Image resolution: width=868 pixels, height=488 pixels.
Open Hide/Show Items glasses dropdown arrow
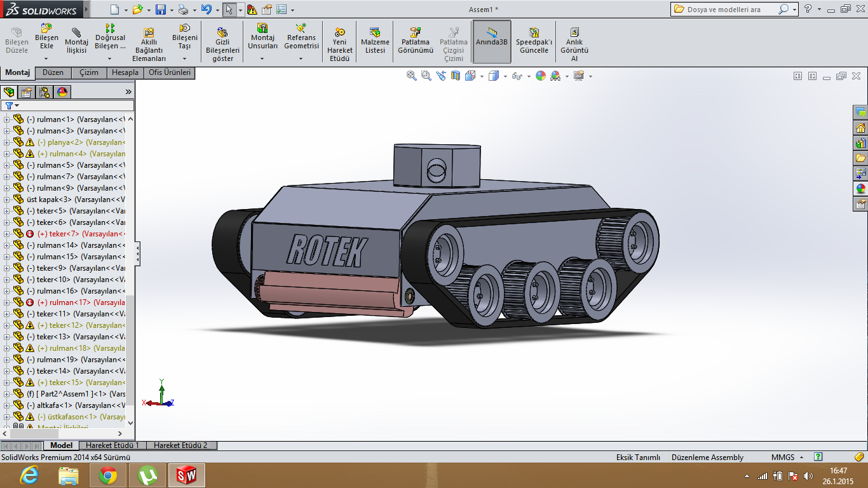click(529, 76)
